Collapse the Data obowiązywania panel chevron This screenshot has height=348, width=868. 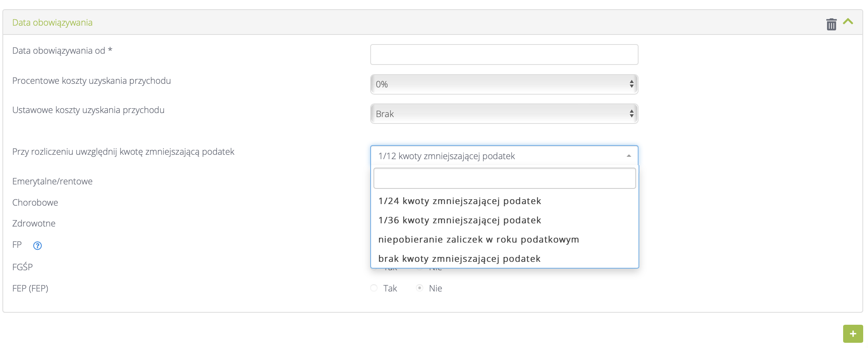(848, 22)
